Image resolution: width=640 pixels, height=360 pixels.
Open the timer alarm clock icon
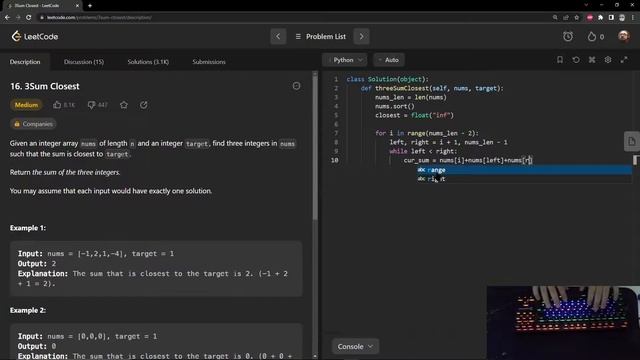point(568,36)
